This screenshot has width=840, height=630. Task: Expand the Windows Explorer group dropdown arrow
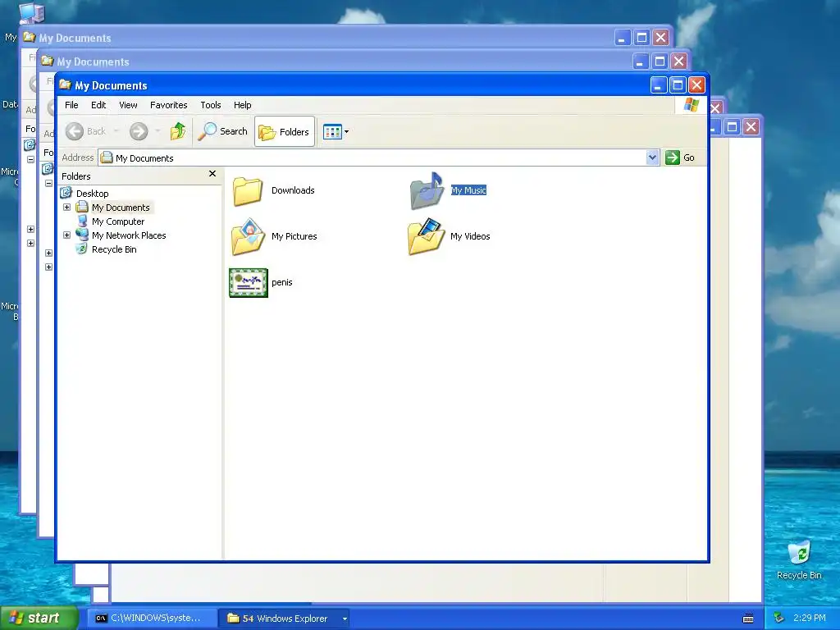coord(345,619)
